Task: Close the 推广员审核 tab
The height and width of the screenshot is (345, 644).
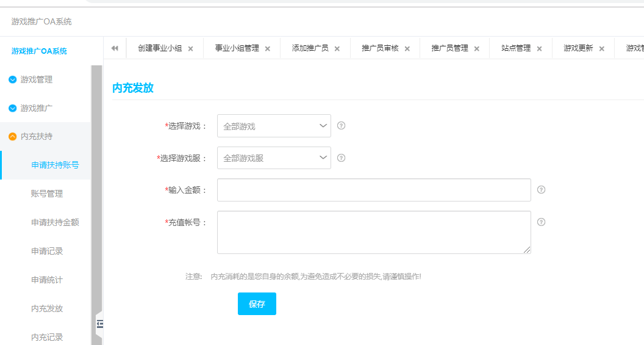Action: coord(407,49)
